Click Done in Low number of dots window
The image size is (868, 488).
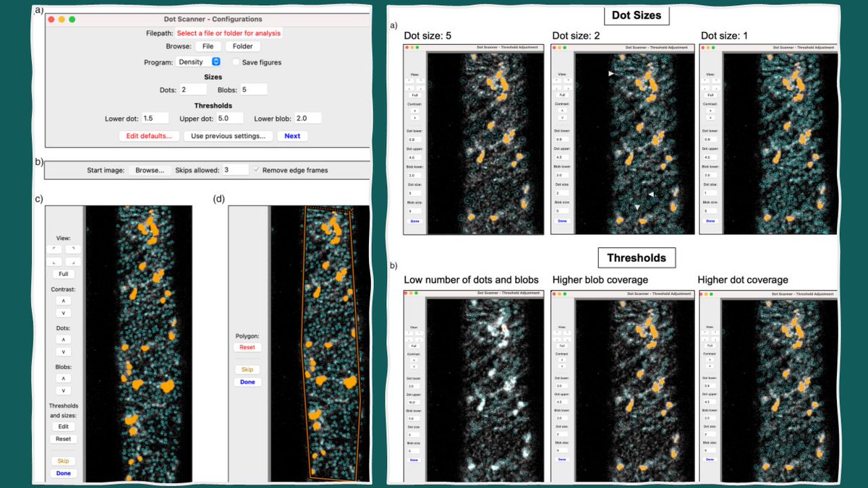(414, 460)
